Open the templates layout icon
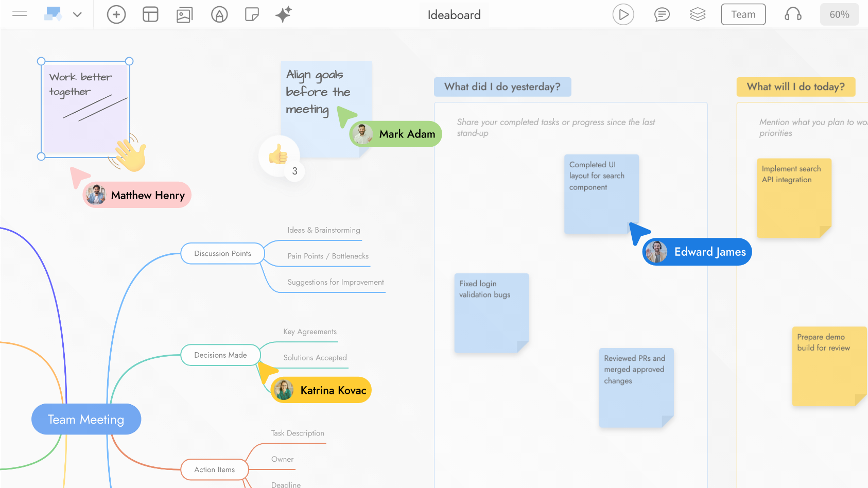Screen dimensions: 868x488 (x=150, y=14)
